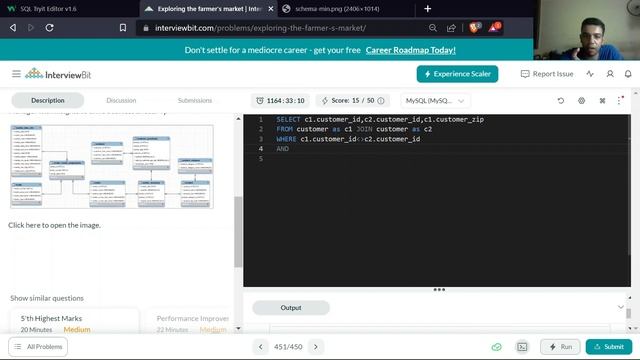The height and width of the screenshot is (360, 640).
Task: Click the share icon in address bar
Action: pos(451,28)
